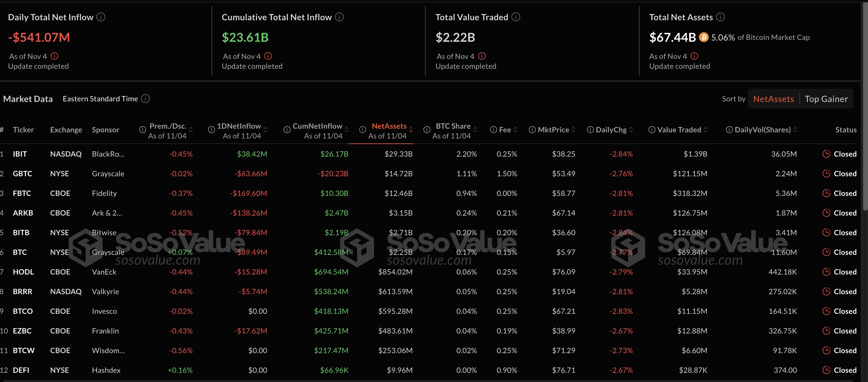
Task: Click the Status column header
Action: point(846,130)
